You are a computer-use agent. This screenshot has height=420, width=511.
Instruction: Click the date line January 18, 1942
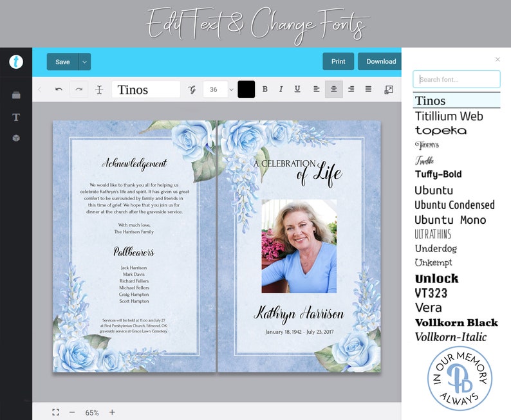pos(299,332)
